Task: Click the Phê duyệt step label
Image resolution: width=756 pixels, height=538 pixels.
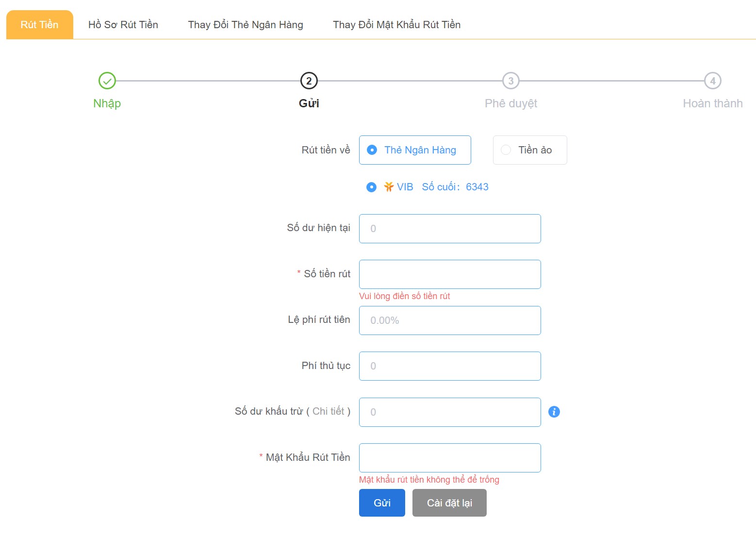Action: point(511,103)
